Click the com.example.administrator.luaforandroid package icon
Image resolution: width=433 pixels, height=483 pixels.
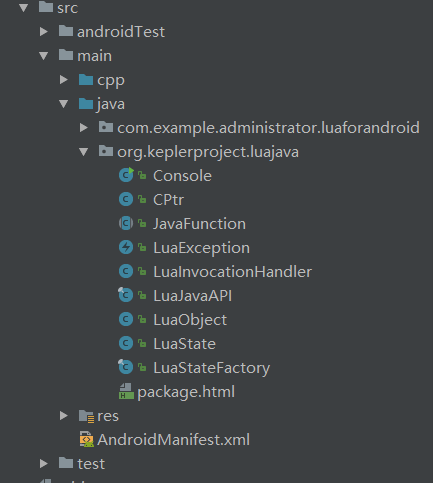(106, 127)
